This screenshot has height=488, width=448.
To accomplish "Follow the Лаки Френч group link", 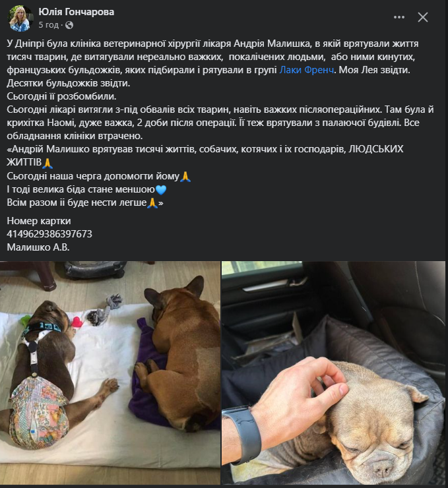I will [306, 70].
